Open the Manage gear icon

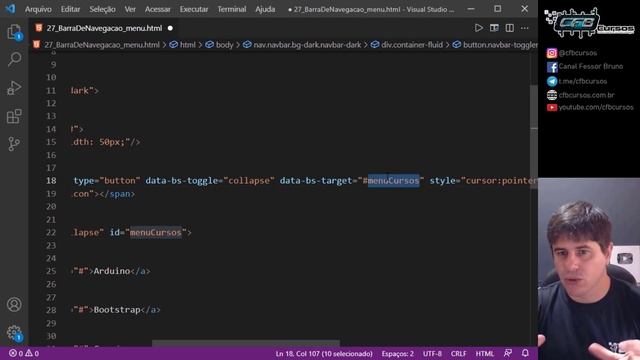pos(14,333)
